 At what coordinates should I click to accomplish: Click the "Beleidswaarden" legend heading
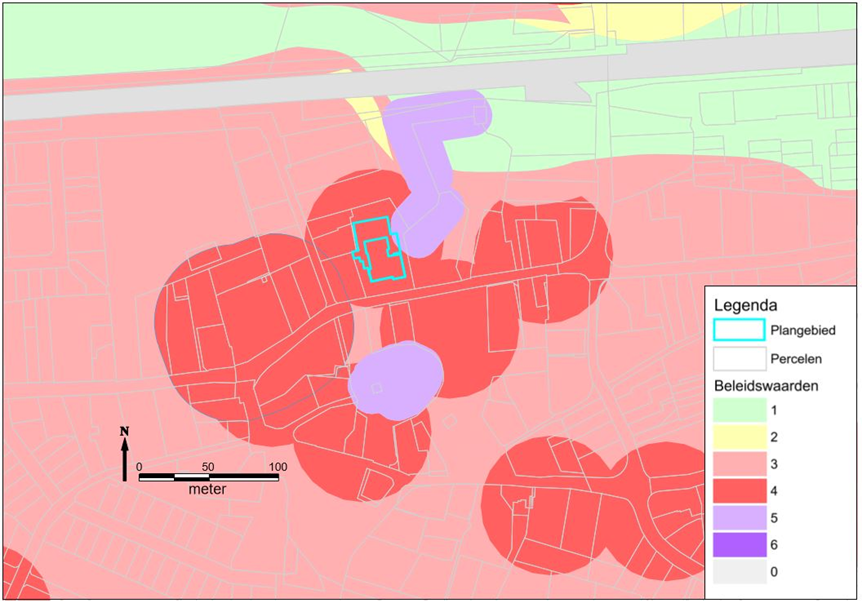click(x=766, y=385)
